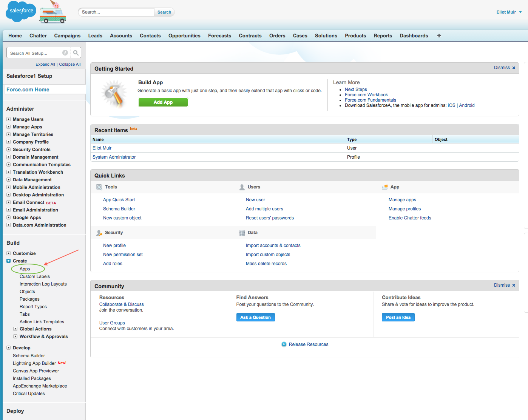Screen dimensions: 528x420
Task: Expand the Develop node
Action: point(8,348)
